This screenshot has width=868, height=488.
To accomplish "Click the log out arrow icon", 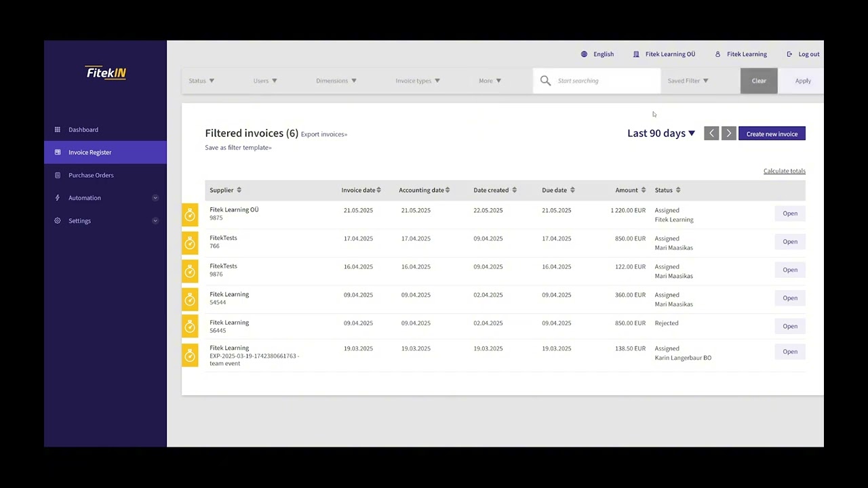I will pyautogui.click(x=789, y=54).
